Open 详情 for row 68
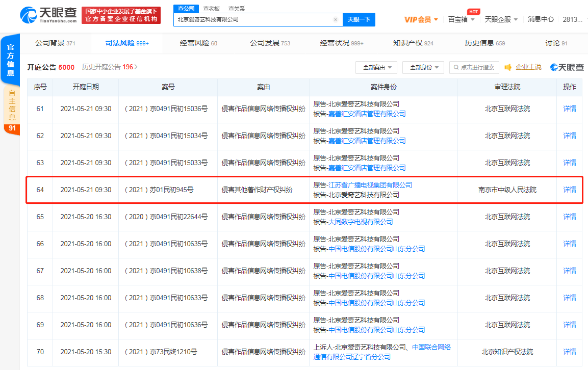588x370 pixels. click(x=570, y=298)
